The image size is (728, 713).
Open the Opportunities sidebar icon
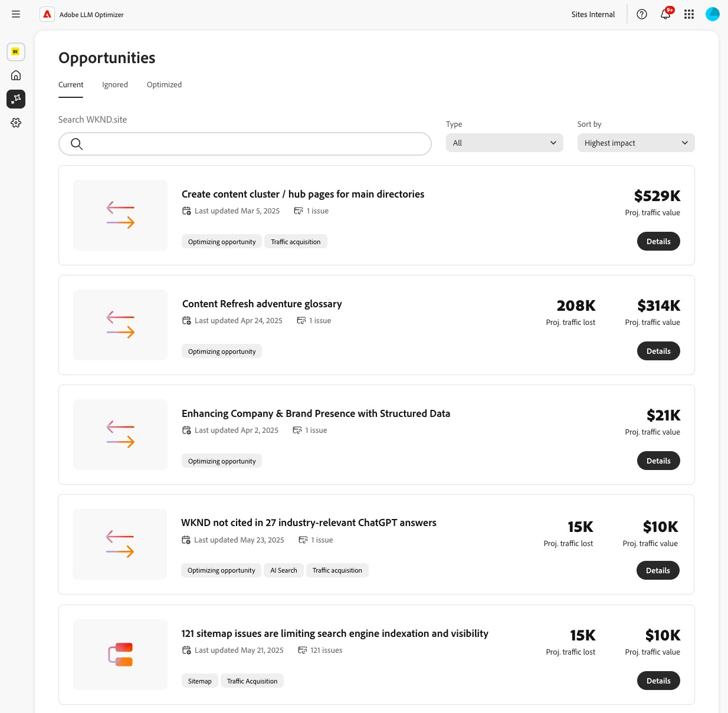tap(16, 99)
